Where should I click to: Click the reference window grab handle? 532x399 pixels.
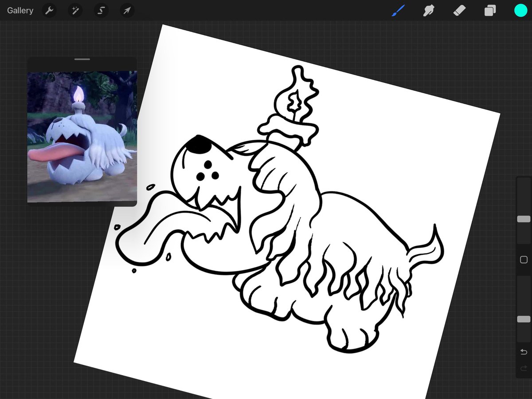tap(82, 59)
